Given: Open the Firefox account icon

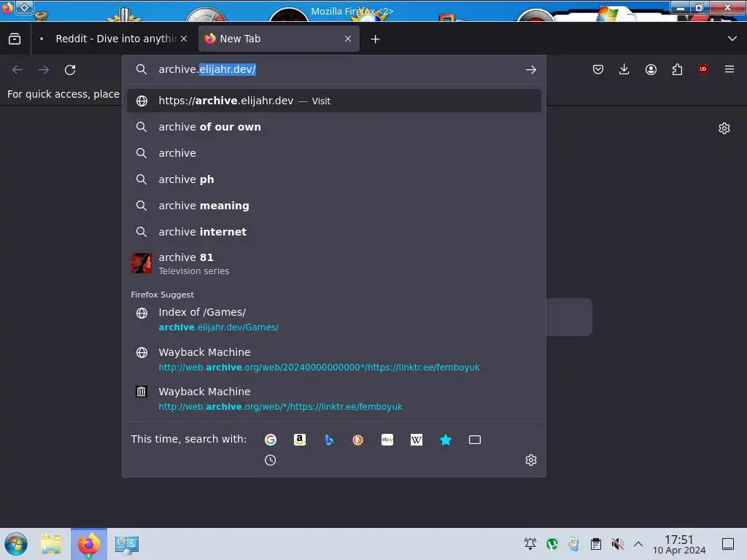Looking at the screenshot, I should 651,69.
